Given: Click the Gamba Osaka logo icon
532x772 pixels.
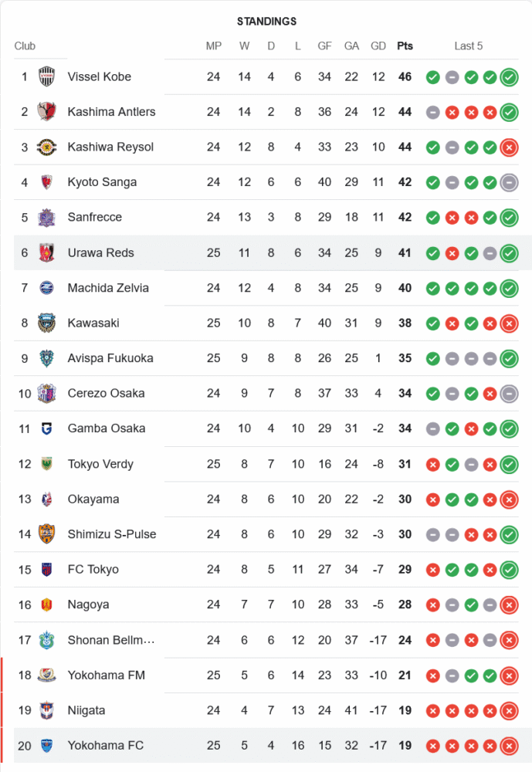Looking at the screenshot, I should tap(47, 428).
